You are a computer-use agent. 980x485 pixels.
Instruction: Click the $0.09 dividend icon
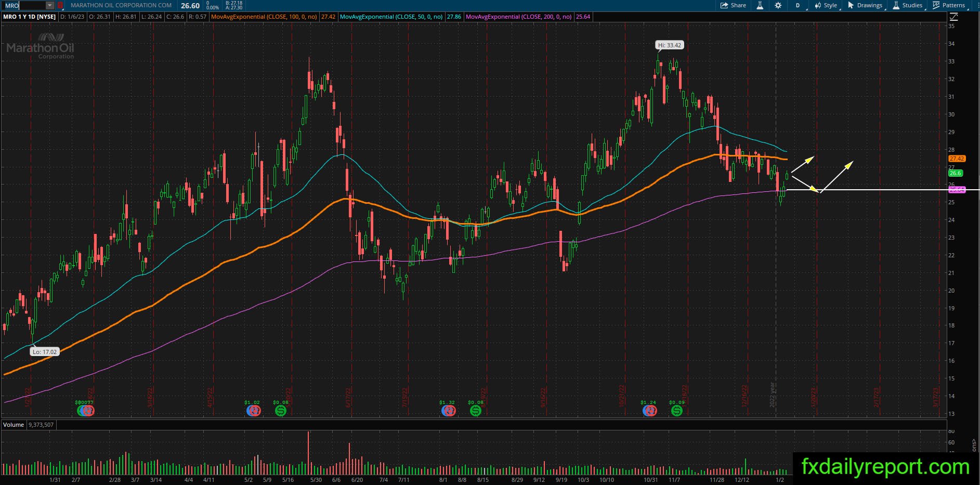click(676, 411)
